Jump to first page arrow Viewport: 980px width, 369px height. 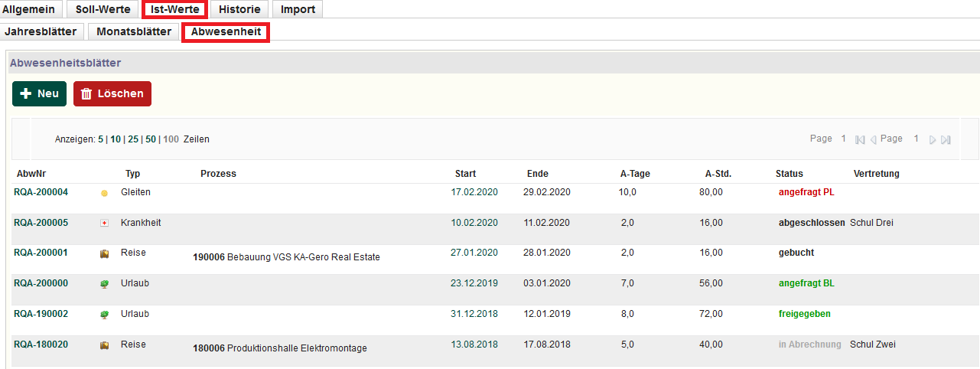860,139
